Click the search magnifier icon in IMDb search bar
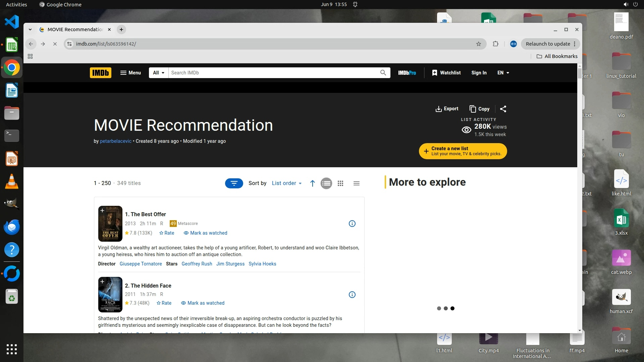The height and width of the screenshot is (362, 644). (x=383, y=73)
